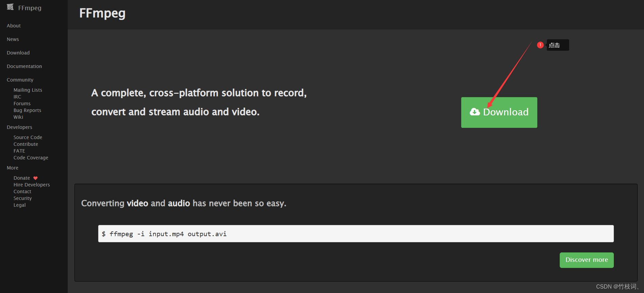This screenshot has height=293, width=644.
Task: Click the ffmpeg command example box
Action: coord(356,234)
